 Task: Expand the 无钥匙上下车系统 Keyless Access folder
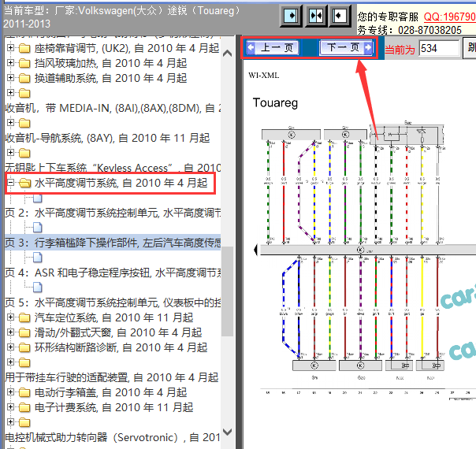pos(10,152)
